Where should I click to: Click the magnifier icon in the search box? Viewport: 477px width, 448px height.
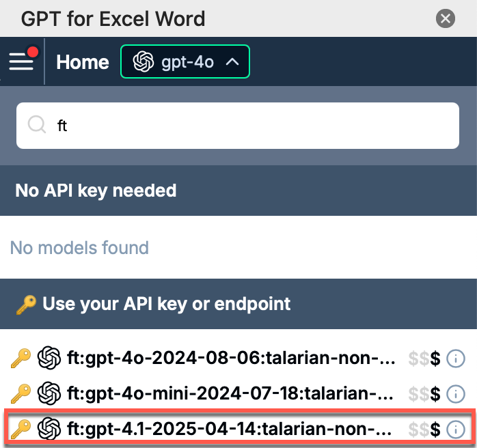(x=36, y=125)
